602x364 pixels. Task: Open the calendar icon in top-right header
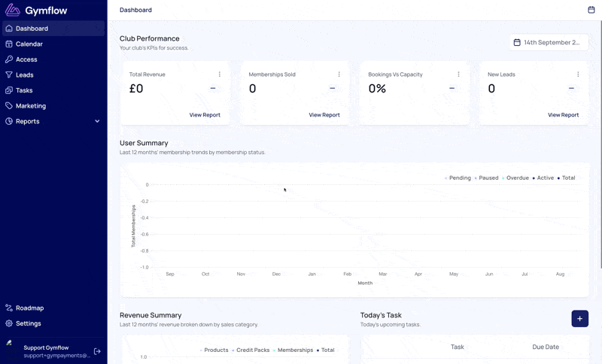click(x=591, y=10)
